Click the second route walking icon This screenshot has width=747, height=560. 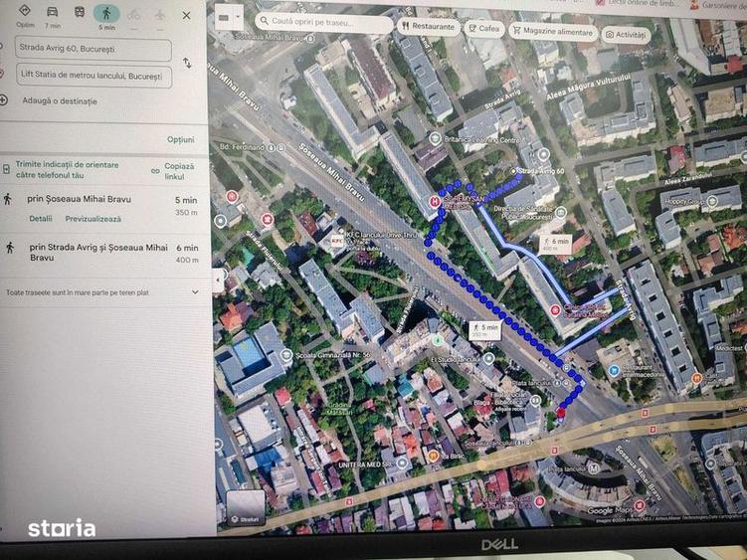pyautogui.click(x=9, y=247)
